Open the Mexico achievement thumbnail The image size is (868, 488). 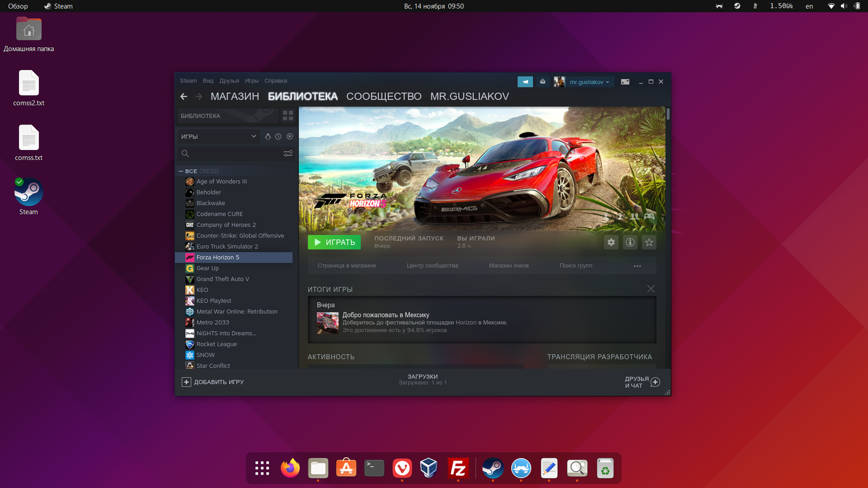(328, 323)
